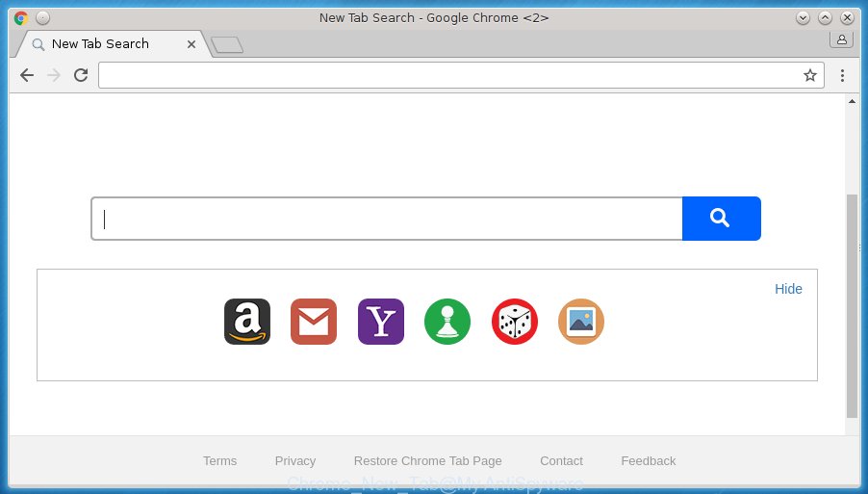Screen dimensions: 868x494
Task: Click inside the page search box
Action: coord(387,219)
